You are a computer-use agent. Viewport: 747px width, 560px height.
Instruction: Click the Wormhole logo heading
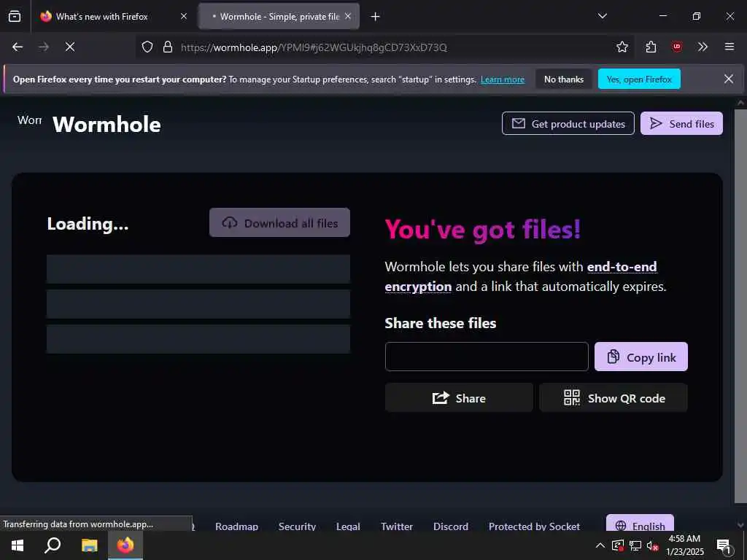coord(107,124)
